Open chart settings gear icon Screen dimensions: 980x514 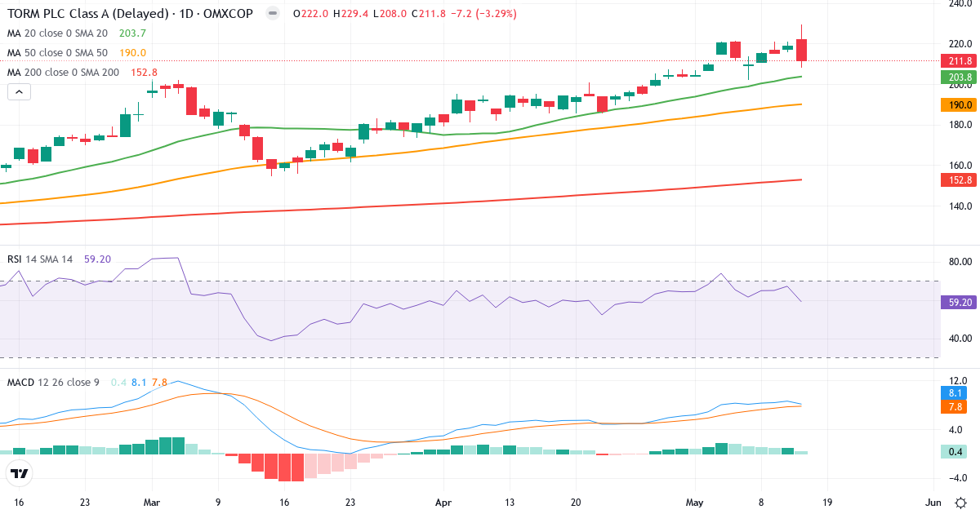961,502
